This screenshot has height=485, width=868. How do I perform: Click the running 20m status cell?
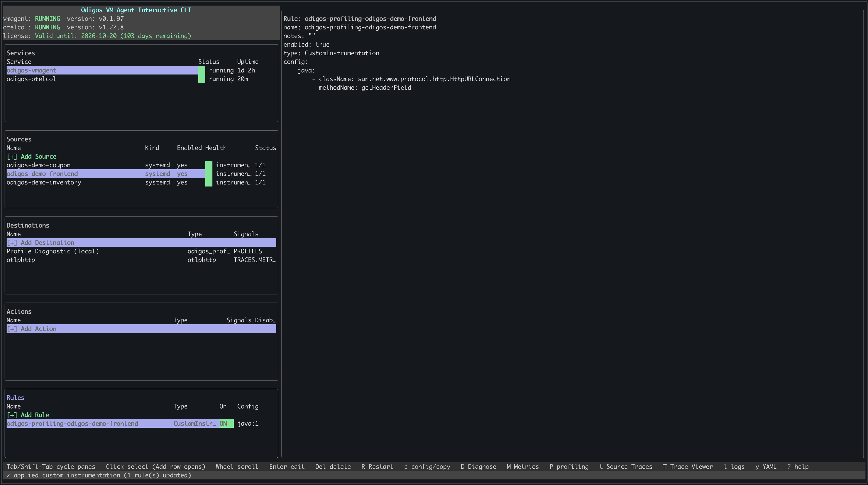point(228,79)
